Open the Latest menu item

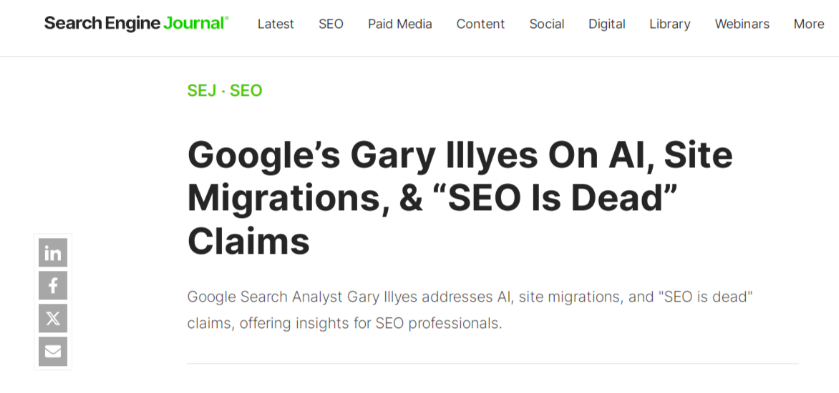pyautogui.click(x=276, y=24)
